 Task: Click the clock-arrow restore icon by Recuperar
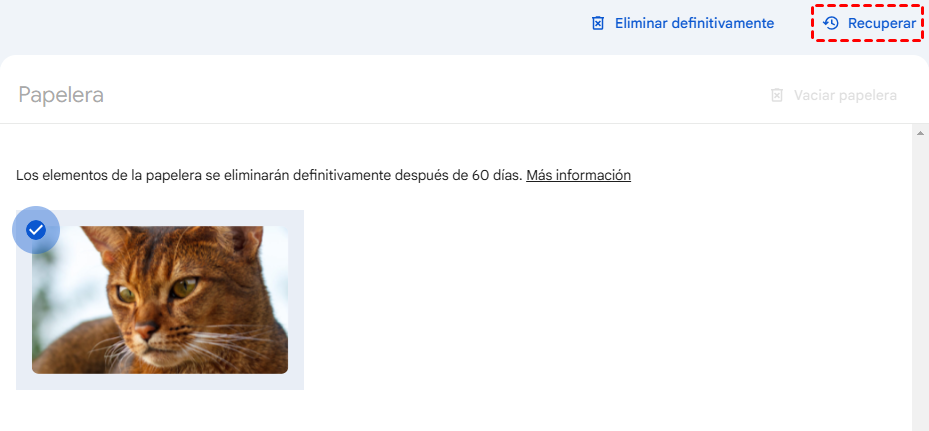click(831, 23)
